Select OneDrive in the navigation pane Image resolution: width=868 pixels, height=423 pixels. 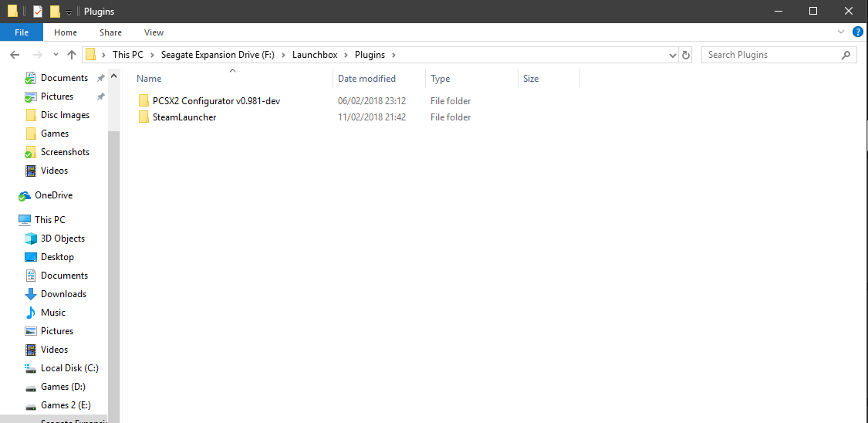[54, 195]
